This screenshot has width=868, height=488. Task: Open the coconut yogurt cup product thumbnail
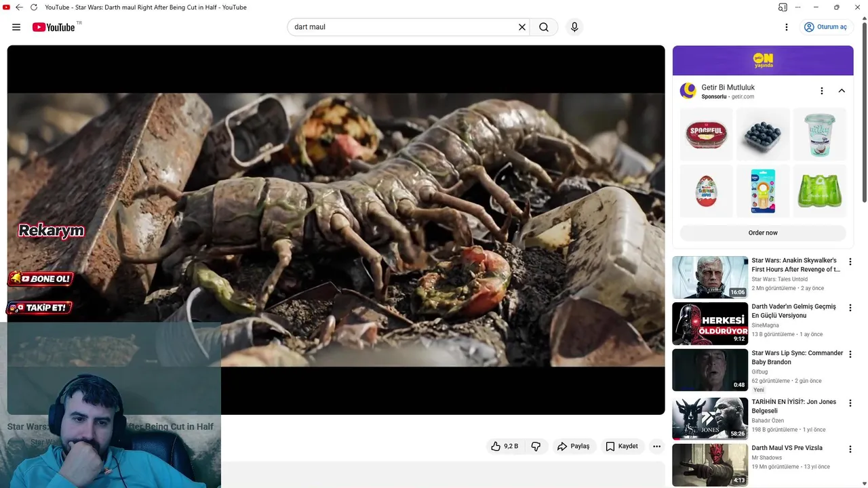coord(820,134)
